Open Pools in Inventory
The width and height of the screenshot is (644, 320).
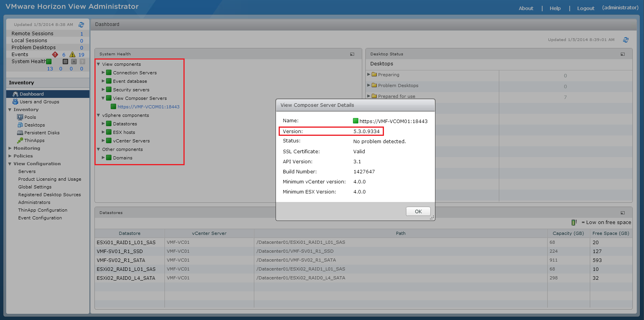[x=30, y=117]
